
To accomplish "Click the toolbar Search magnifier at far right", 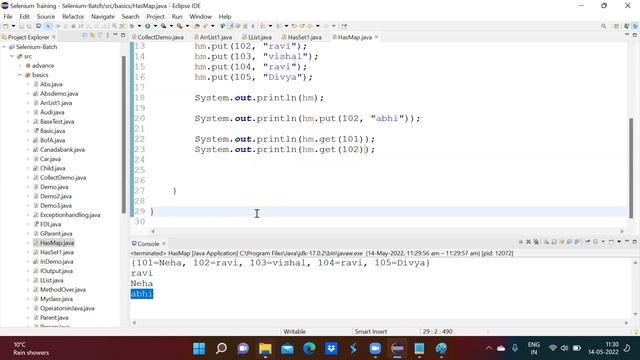I will (x=603, y=26).
